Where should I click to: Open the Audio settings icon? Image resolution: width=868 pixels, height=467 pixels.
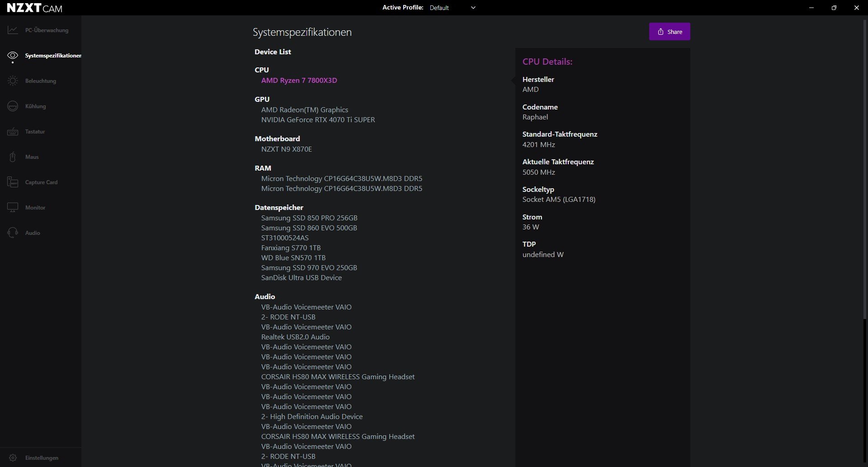tap(13, 233)
